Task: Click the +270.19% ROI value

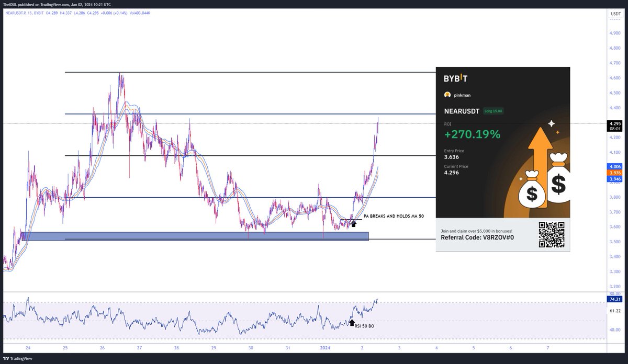Action: pyautogui.click(x=472, y=134)
